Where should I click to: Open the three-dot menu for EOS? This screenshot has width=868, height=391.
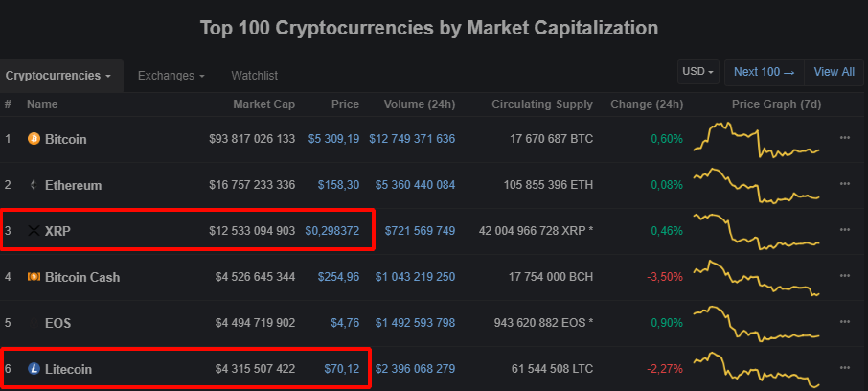coord(845,322)
